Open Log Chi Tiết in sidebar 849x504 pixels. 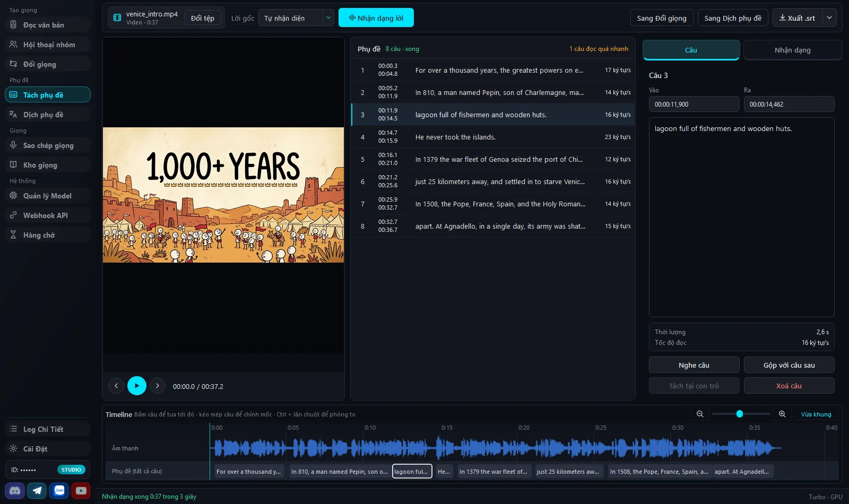point(48,429)
